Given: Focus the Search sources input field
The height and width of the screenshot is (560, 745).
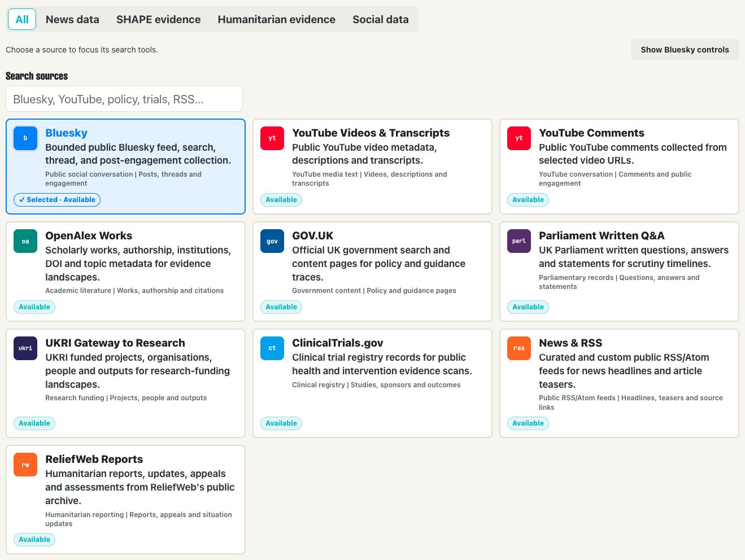Looking at the screenshot, I should (x=124, y=99).
